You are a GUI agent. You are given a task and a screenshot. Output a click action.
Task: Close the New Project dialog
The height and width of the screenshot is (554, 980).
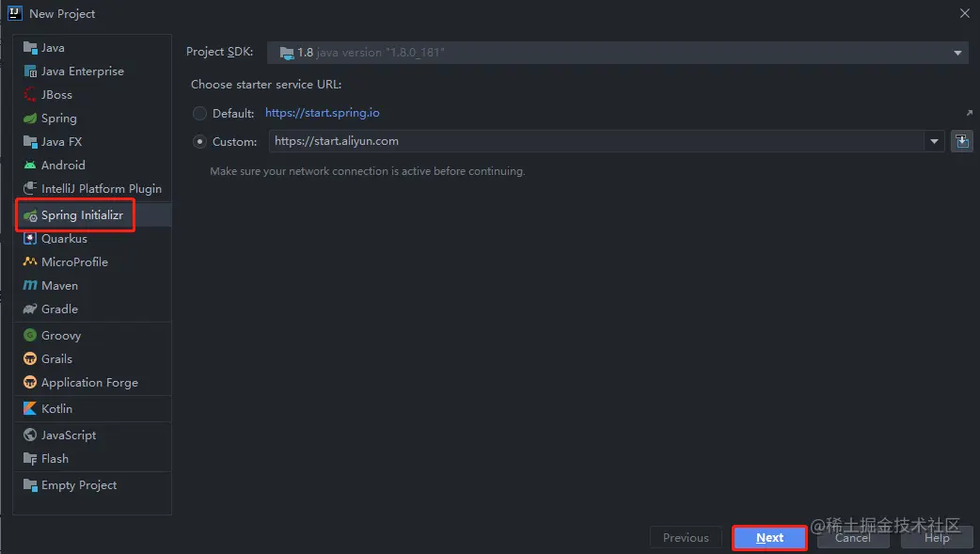pyautogui.click(x=964, y=13)
